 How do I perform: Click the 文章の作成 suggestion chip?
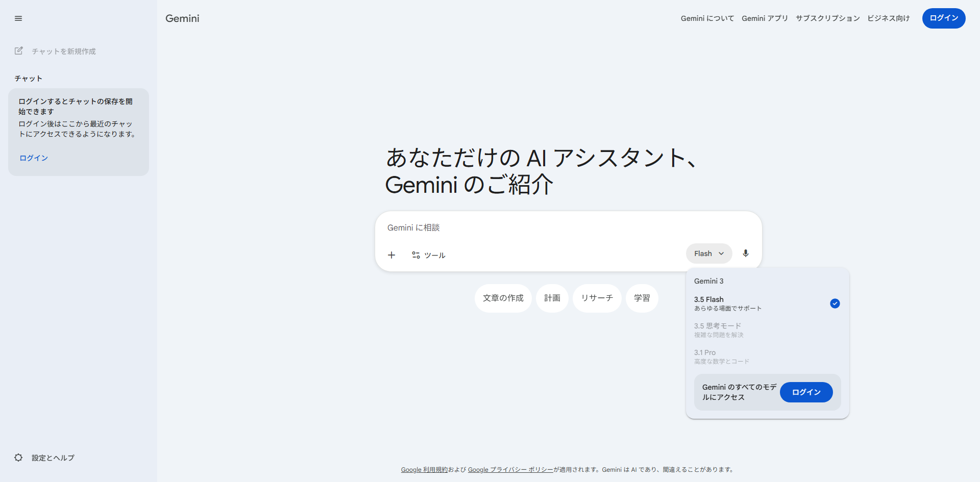point(503,298)
